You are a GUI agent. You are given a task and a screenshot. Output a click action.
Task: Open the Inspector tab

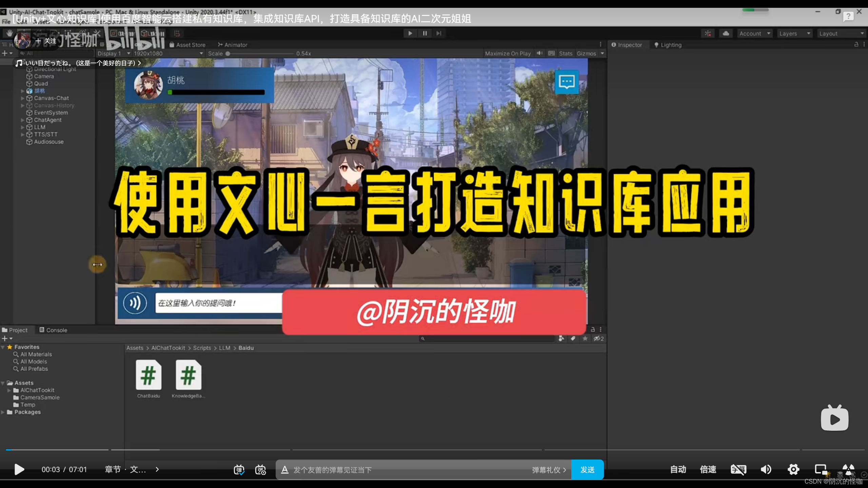pyautogui.click(x=627, y=45)
